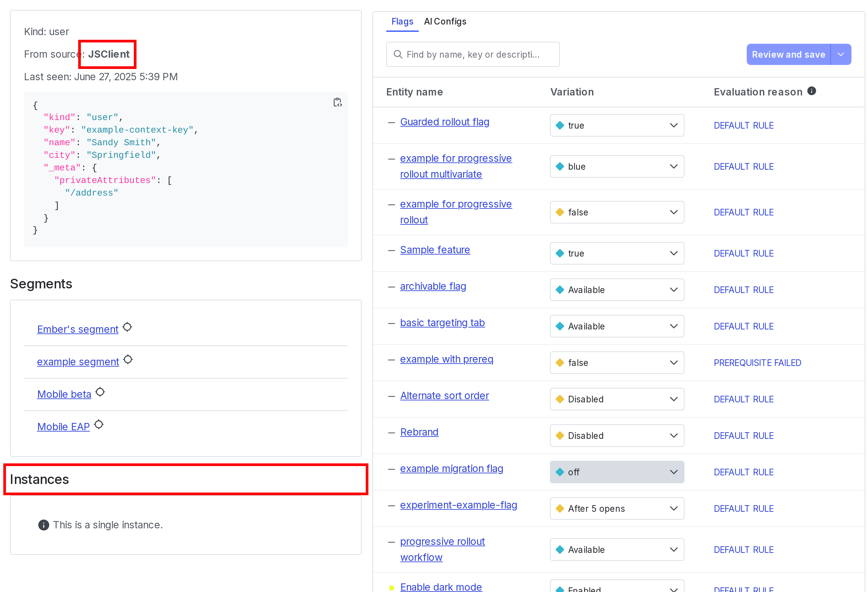Switch to the AI Configs tab
Screen dimensions: 868x592
click(445, 22)
